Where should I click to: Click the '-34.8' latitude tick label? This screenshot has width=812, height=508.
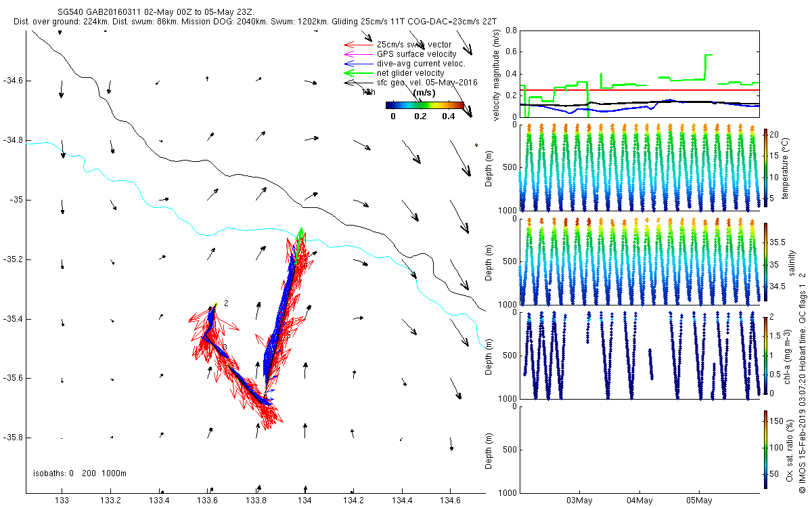pyautogui.click(x=12, y=140)
